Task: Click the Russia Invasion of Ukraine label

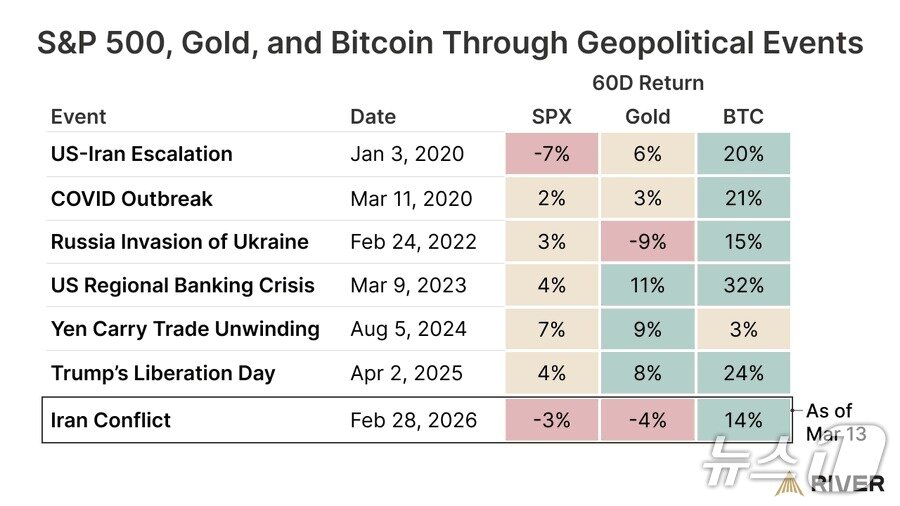Action: 179,242
